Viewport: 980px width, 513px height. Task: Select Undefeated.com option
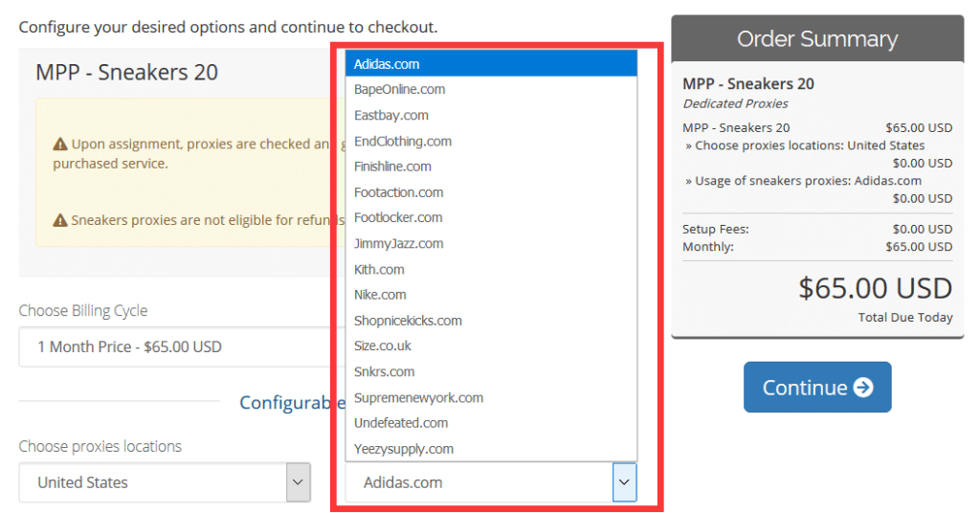pos(491,423)
